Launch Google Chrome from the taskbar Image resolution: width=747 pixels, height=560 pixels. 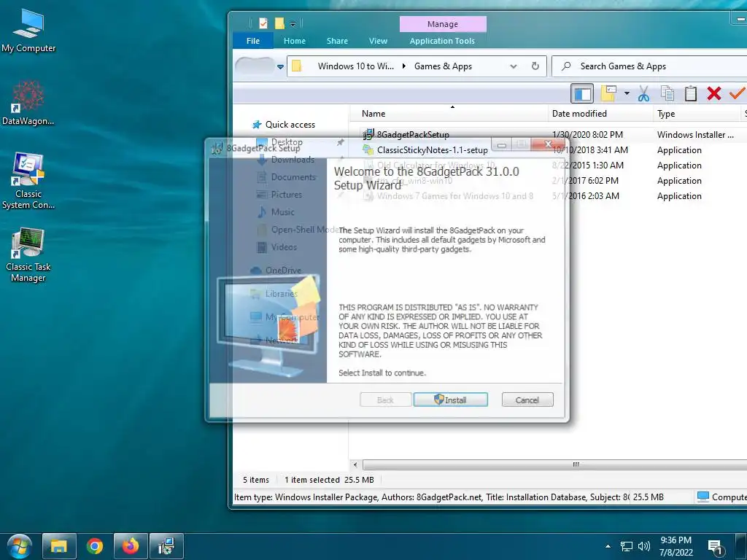[95, 545]
